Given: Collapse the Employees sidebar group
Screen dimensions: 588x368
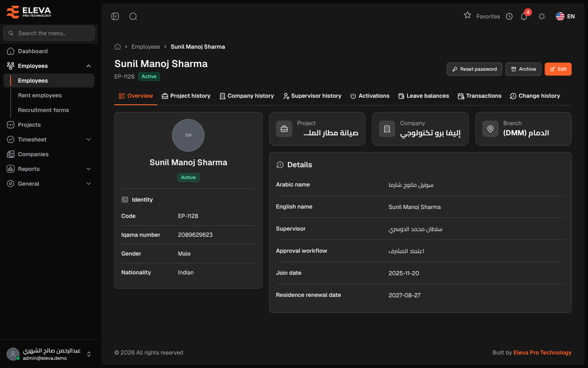Looking at the screenshot, I should point(89,66).
